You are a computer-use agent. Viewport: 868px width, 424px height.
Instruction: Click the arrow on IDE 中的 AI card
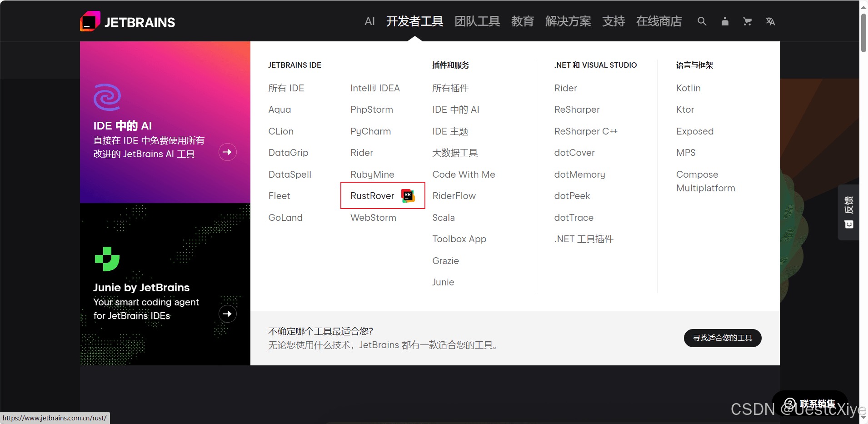(228, 152)
